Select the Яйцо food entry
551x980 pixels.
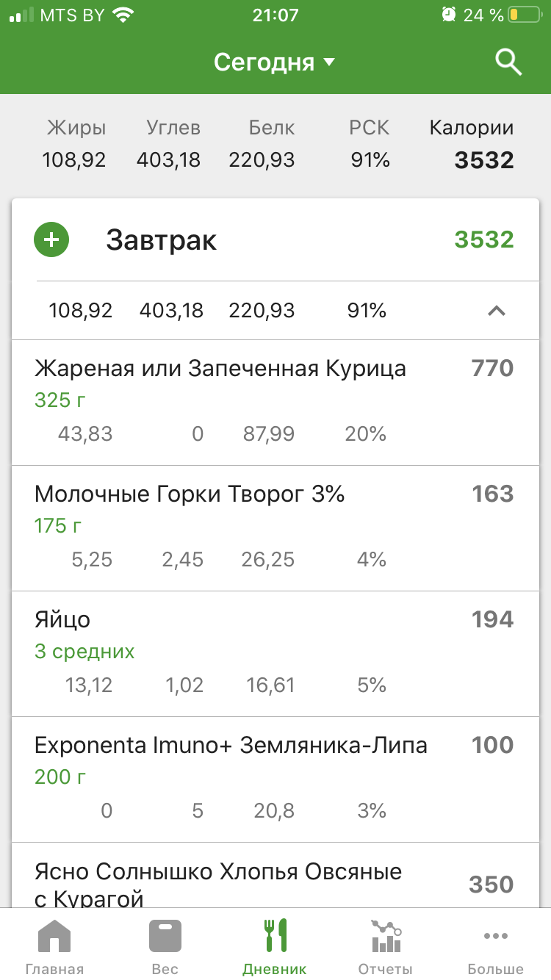62,619
